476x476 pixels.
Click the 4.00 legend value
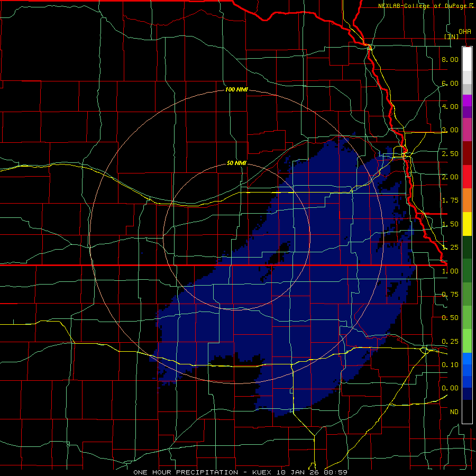point(450,106)
